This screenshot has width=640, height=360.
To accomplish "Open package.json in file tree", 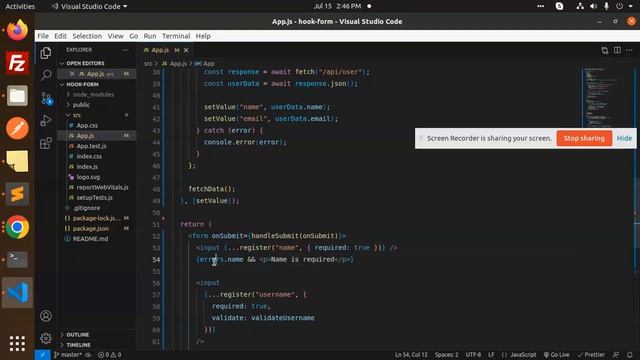I will [91, 229].
